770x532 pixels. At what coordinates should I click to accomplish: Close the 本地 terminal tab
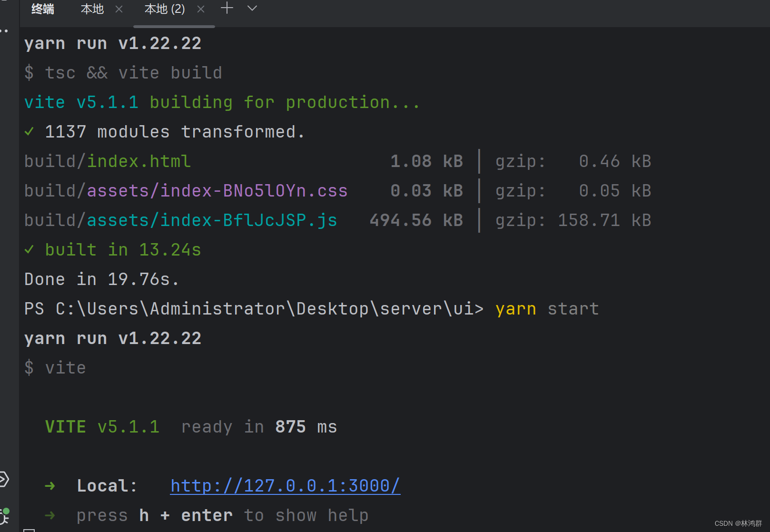119,9
